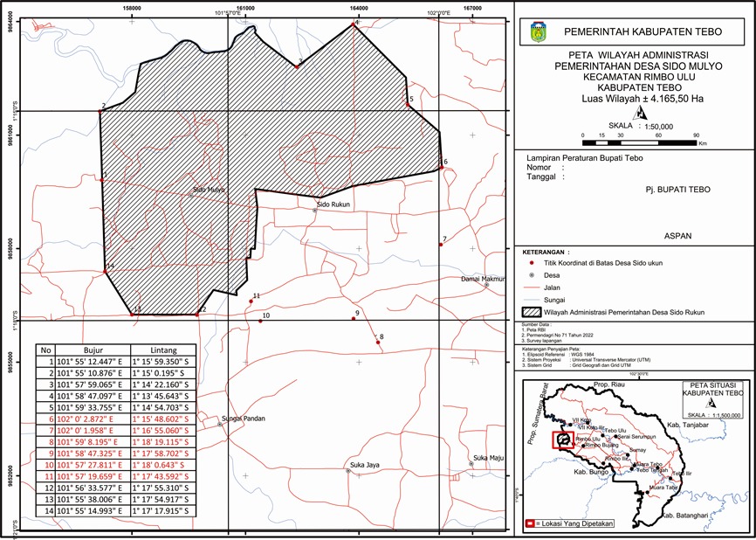Select boundary coordinate point 4 on map
Screen dimensions: 756x540
354,25
